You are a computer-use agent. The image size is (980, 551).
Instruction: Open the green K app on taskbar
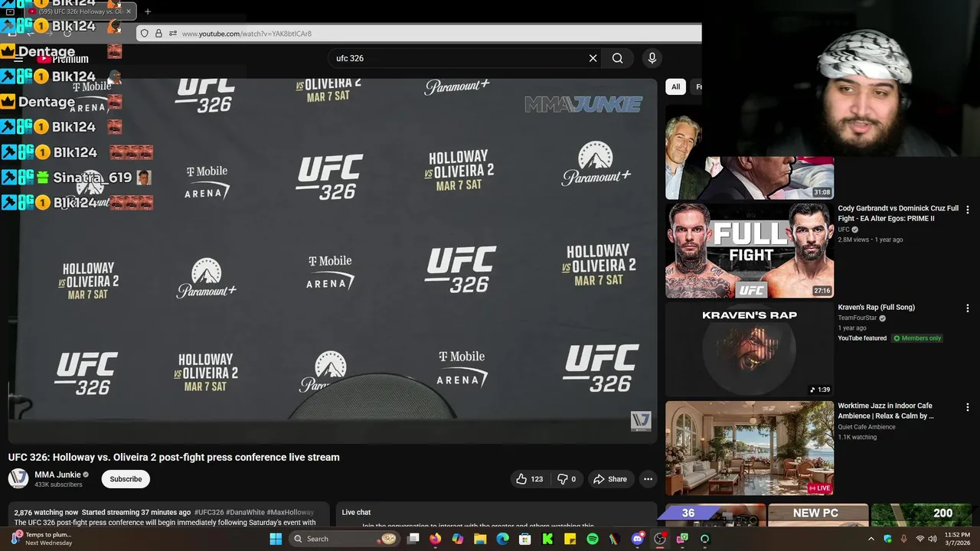click(x=547, y=539)
